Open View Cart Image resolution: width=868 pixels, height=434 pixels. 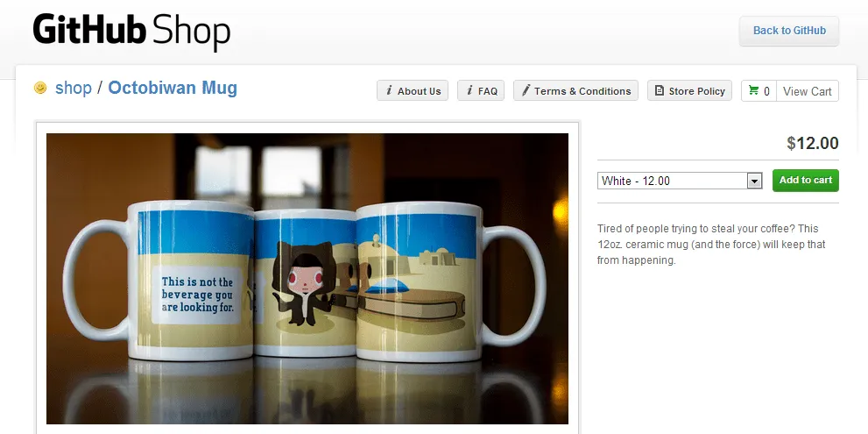pos(807,91)
